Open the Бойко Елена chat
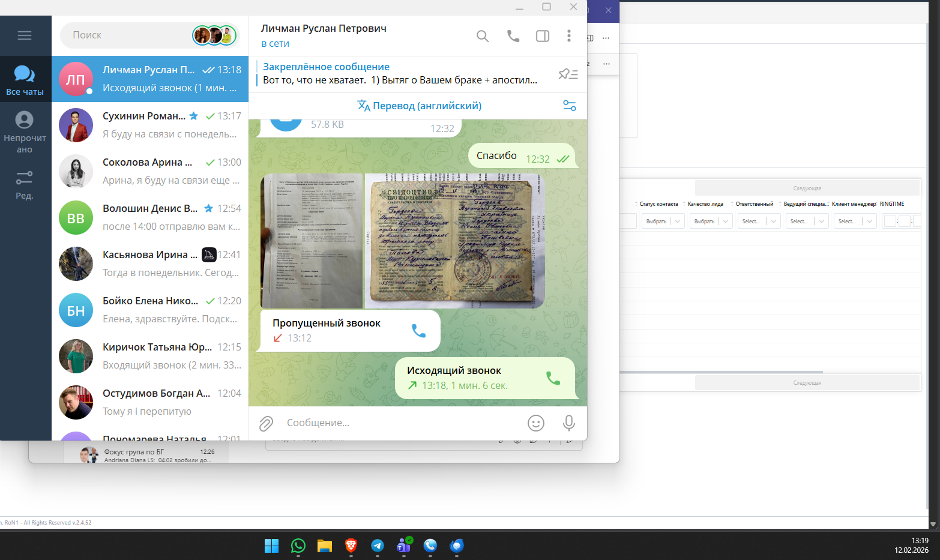The width and height of the screenshot is (940, 560). coord(150,310)
